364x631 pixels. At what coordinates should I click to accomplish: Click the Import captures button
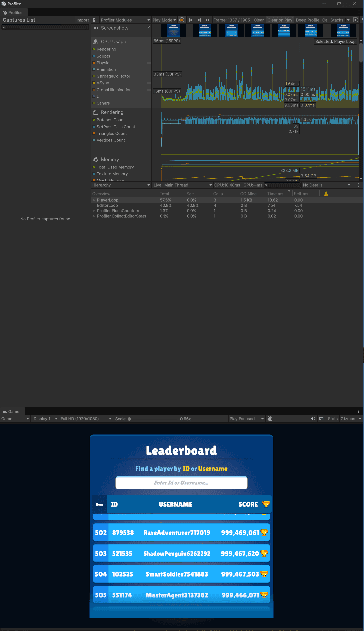click(83, 20)
